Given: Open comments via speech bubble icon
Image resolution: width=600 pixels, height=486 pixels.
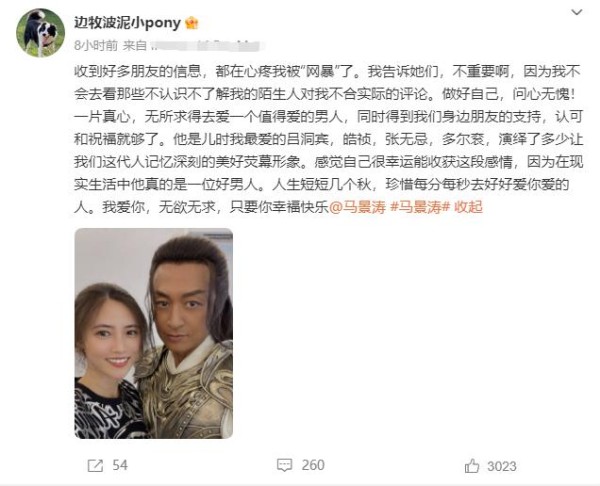Looking at the screenshot, I should tap(284, 465).
